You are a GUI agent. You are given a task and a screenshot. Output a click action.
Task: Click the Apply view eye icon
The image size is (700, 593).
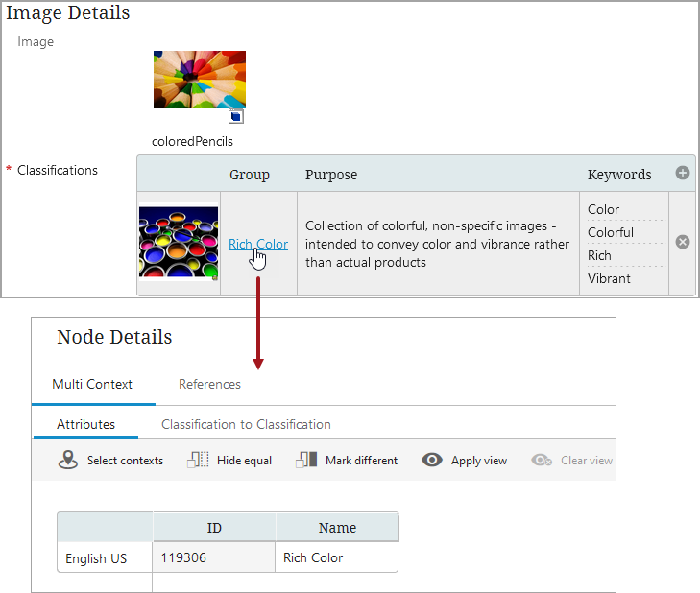coord(432,460)
